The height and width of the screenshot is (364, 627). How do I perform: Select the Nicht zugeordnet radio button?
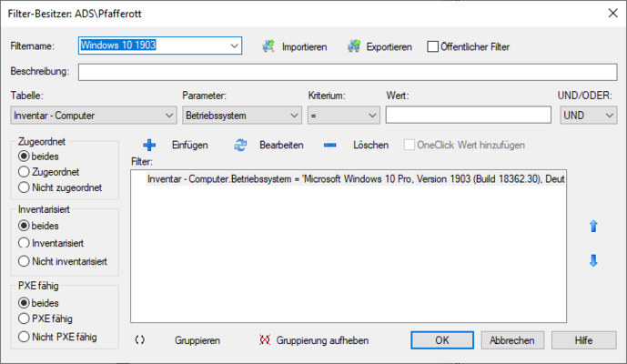click(x=24, y=188)
